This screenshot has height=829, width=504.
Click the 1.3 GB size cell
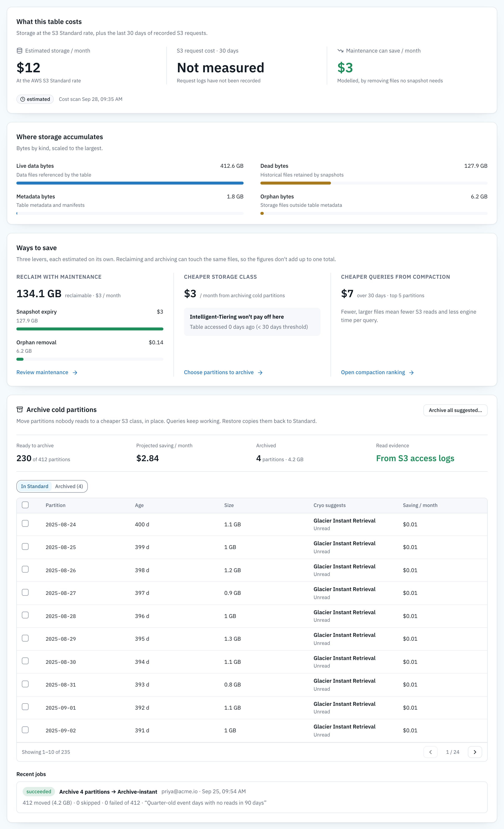click(232, 639)
